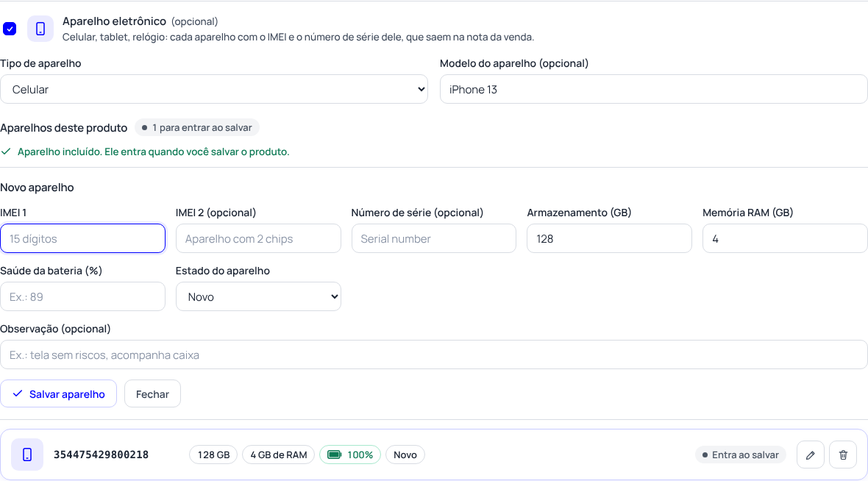Click the battery icon in the 100% badge
The width and height of the screenshot is (868, 481).
(335, 455)
